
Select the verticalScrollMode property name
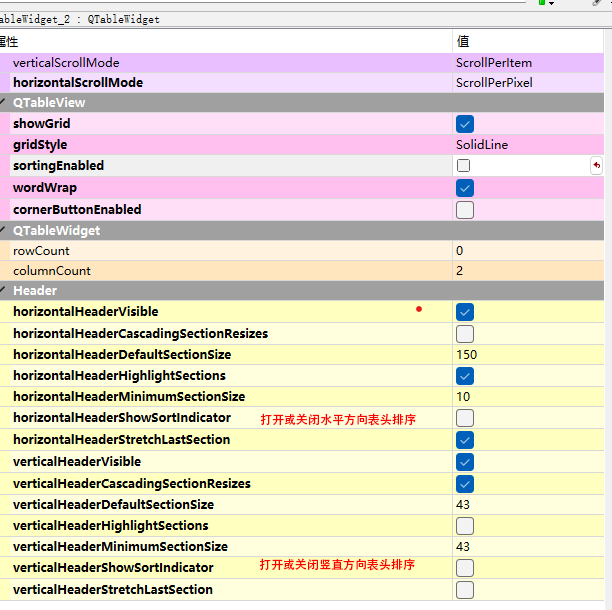[66, 63]
